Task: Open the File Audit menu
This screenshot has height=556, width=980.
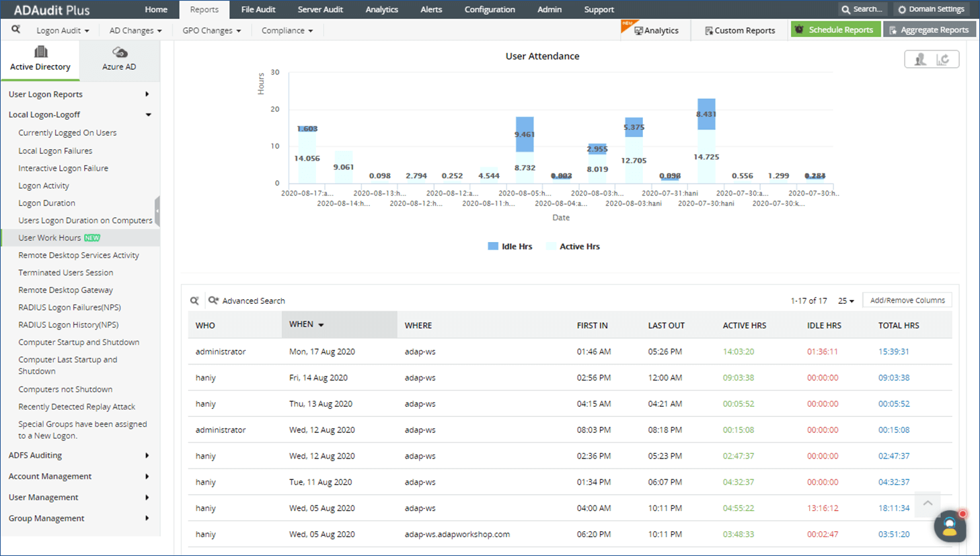Action: click(258, 9)
